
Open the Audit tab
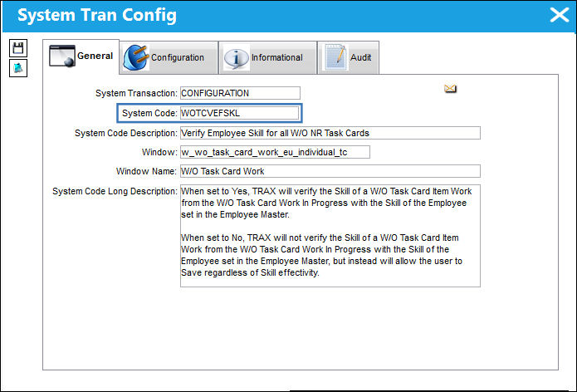[x=348, y=57]
